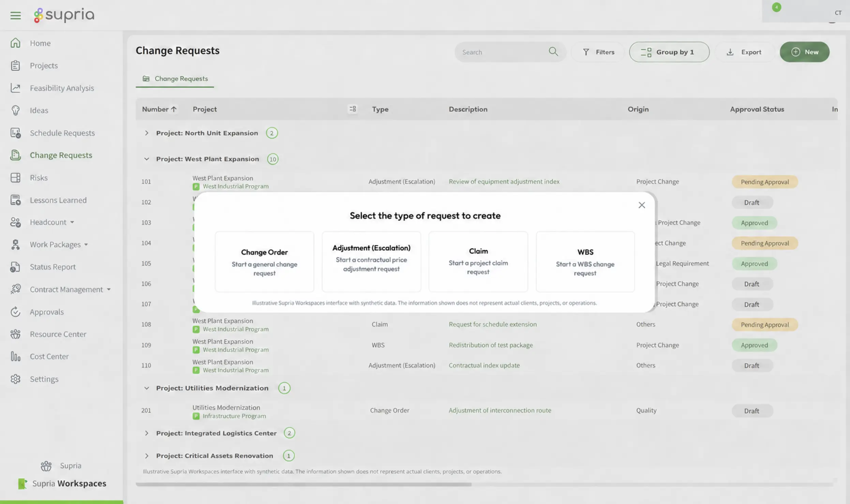Click the Approved status in row 109
Image resolution: width=850 pixels, height=504 pixels.
[x=754, y=345]
